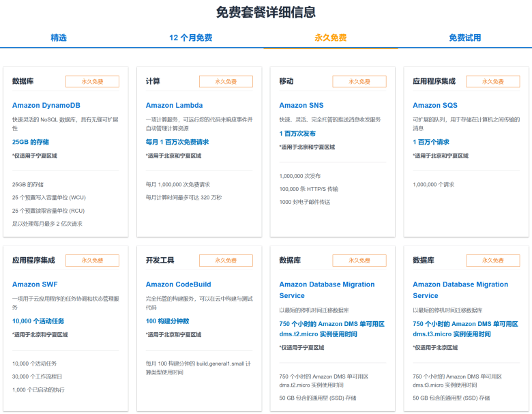Image resolution: width=532 pixels, height=414 pixels.
Task: Click the 100 构建分钟数 highlight text
Action: click(x=167, y=321)
